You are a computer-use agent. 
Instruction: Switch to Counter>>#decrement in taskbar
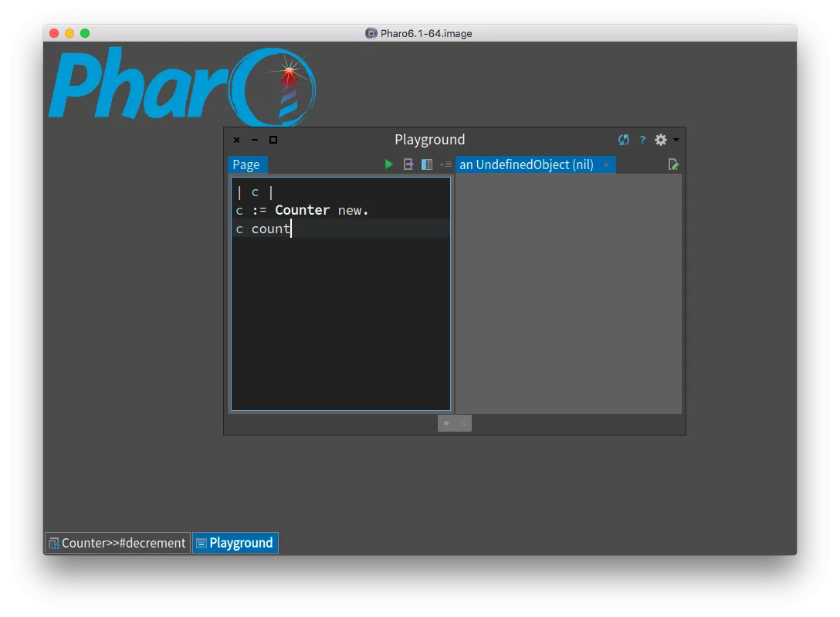[117, 543]
